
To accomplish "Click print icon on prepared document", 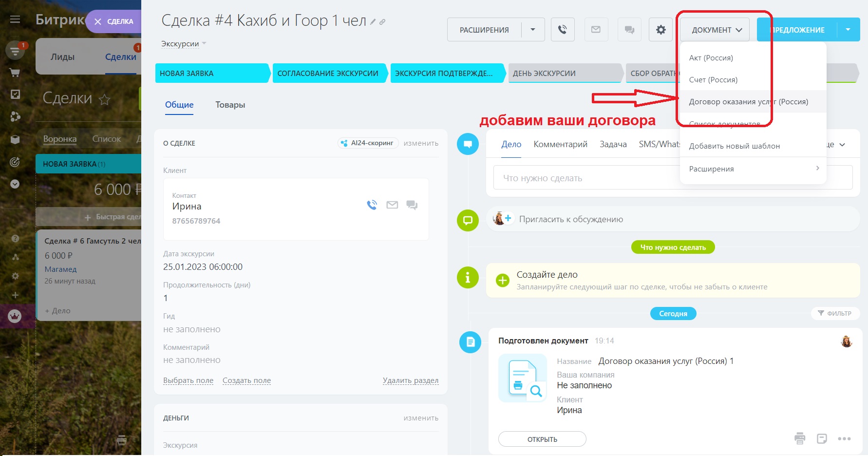I will (x=800, y=438).
